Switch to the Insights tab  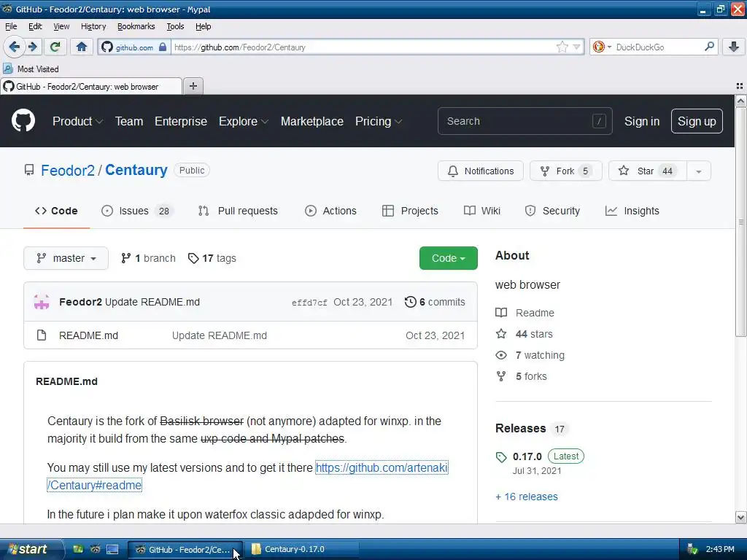click(x=632, y=211)
